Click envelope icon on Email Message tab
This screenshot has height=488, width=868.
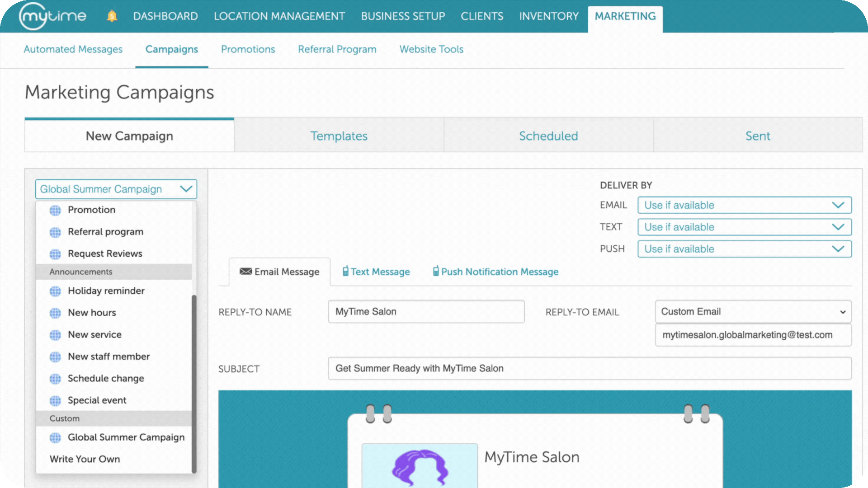(245, 271)
